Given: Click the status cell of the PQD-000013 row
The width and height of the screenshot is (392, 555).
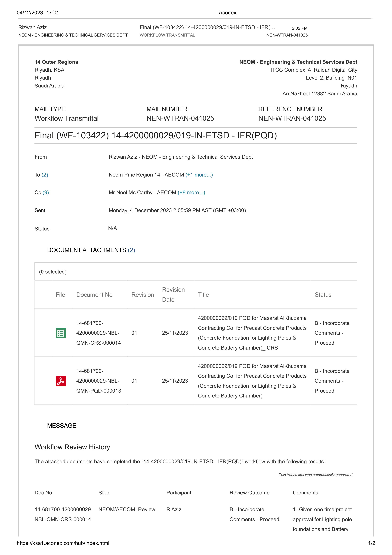Looking at the screenshot, I should 332,381.
